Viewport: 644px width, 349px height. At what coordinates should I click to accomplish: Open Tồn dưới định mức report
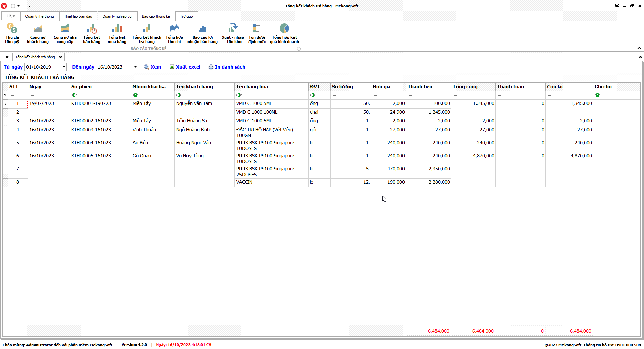(x=257, y=34)
